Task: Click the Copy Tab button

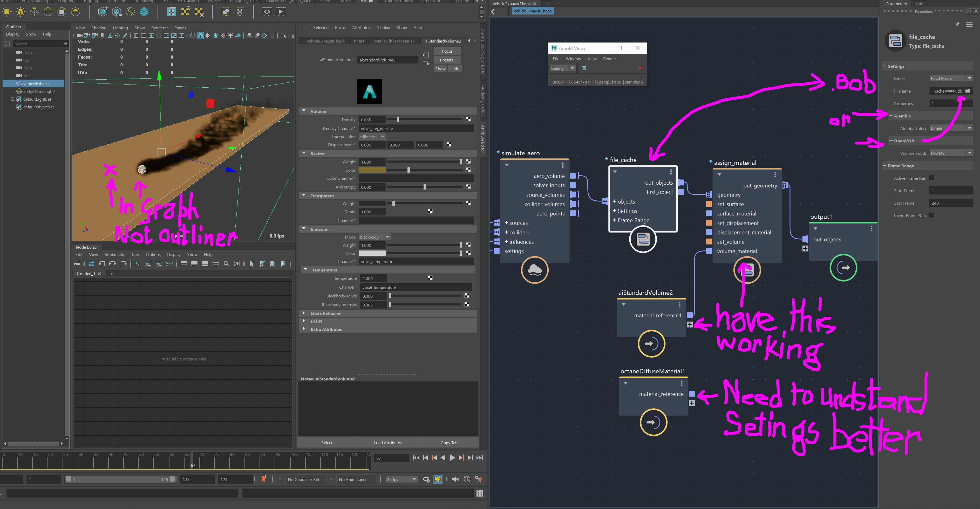Action: pyautogui.click(x=449, y=442)
